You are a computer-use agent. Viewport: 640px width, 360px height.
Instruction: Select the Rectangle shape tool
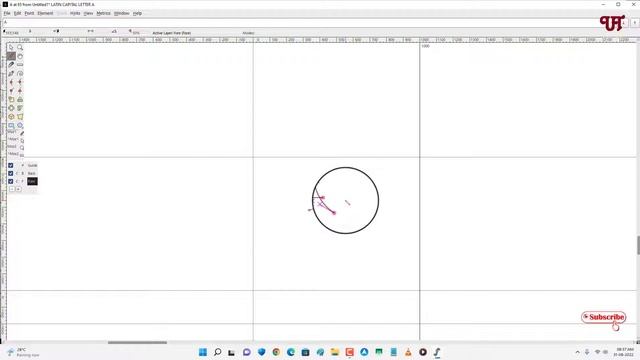coord(11,125)
